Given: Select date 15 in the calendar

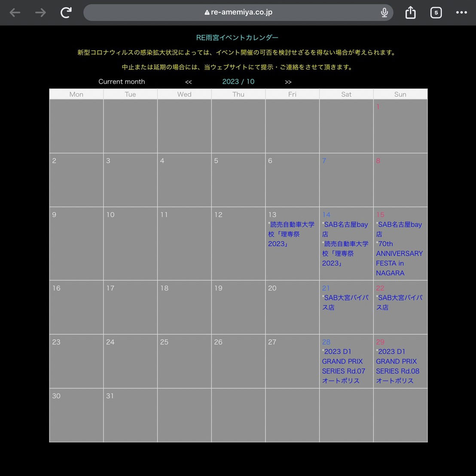Looking at the screenshot, I should pyautogui.click(x=380, y=215).
